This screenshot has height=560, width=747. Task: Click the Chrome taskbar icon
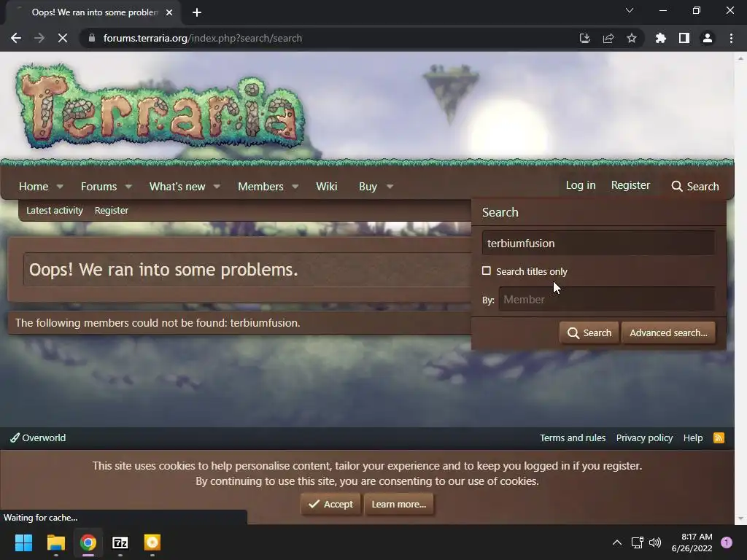pyautogui.click(x=88, y=542)
